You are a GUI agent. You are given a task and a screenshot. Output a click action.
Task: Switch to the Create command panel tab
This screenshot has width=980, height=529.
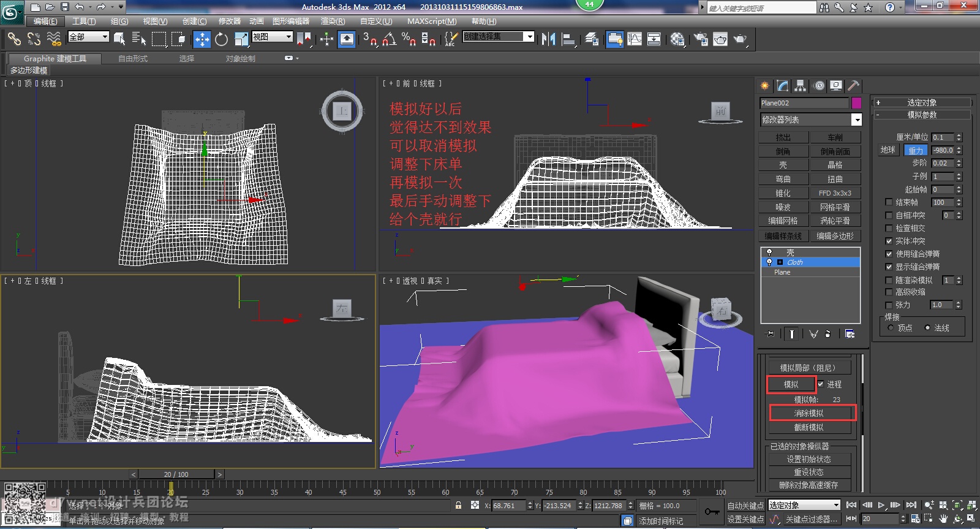click(765, 86)
